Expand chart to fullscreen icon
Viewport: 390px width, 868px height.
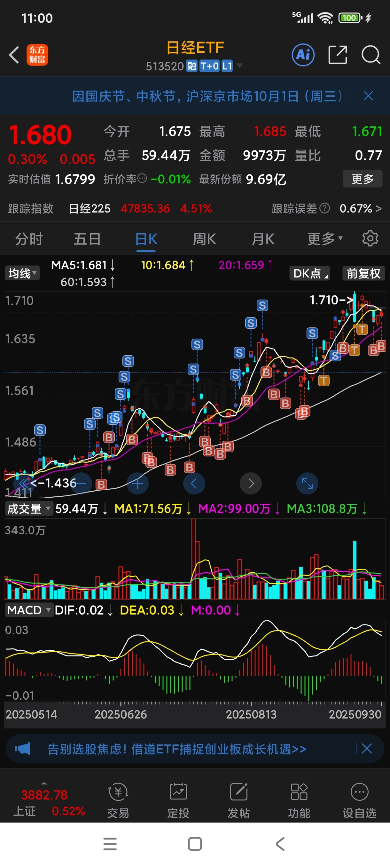coord(307,483)
